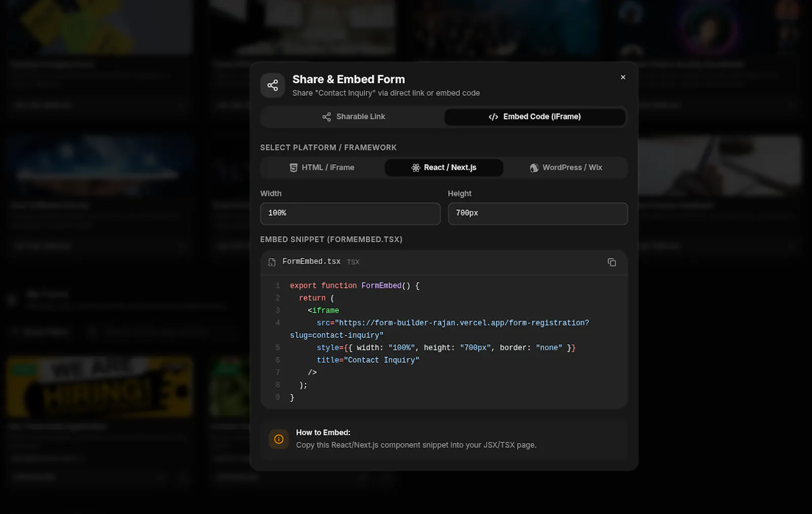Click the title="Contact Inquiry" code line

pos(368,360)
